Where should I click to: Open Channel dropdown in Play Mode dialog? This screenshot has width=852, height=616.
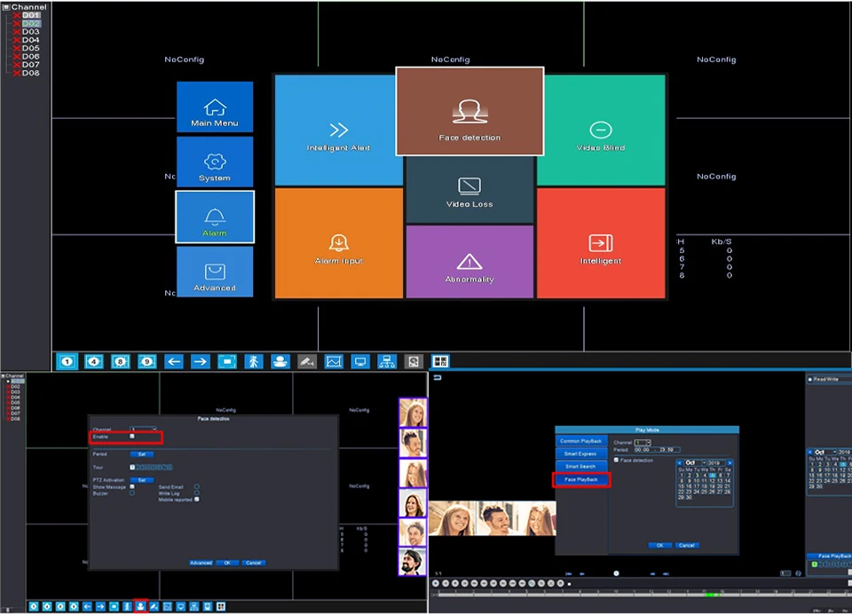pos(643,443)
